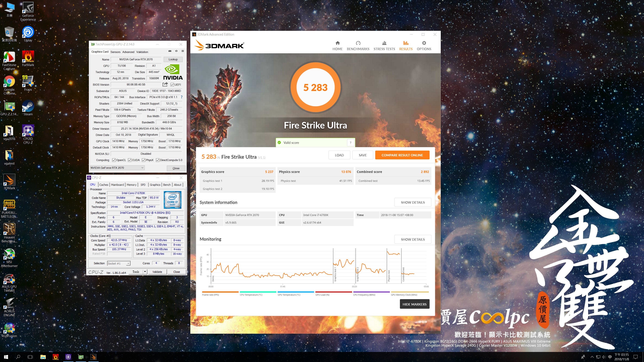Click Validate in CPU-Z
Screen dimensions: 644x362
pyautogui.click(x=157, y=272)
